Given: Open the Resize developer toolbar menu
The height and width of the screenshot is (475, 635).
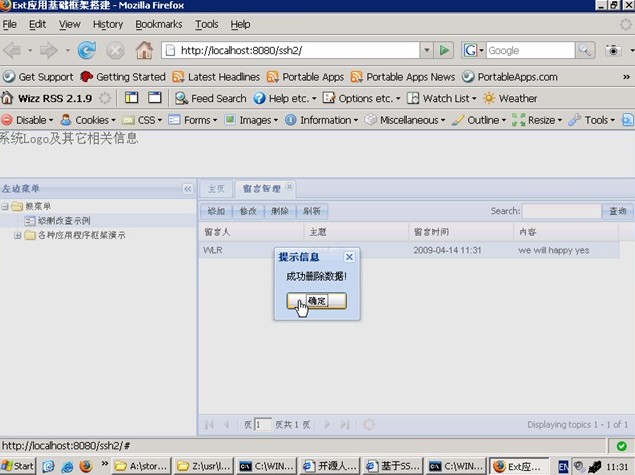Looking at the screenshot, I should 537,120.
